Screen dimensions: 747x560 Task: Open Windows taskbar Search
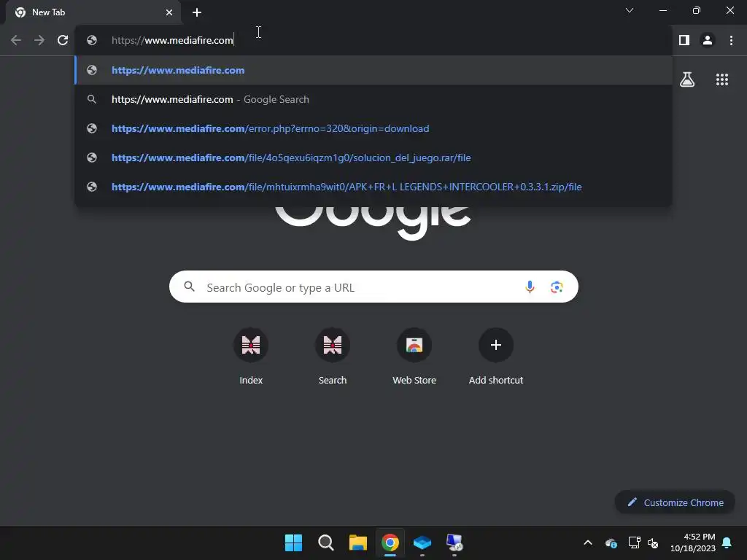point(326,542)
